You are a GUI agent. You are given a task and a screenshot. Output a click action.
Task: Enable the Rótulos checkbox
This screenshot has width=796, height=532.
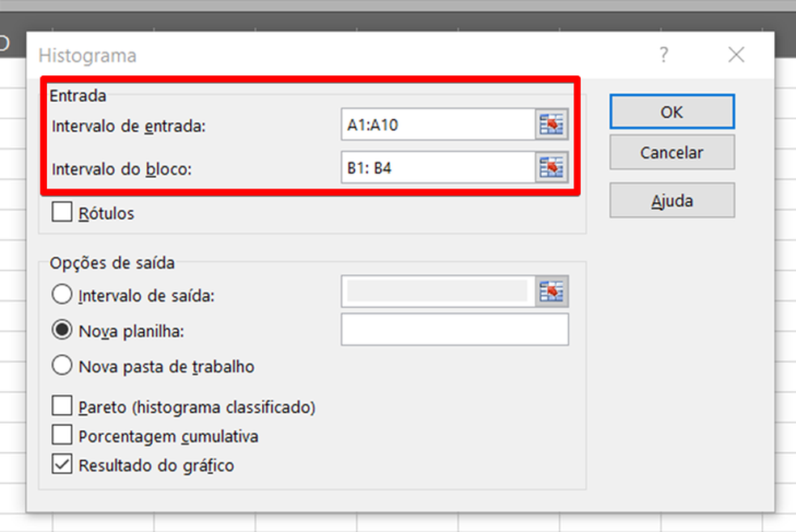coord(61,213)
